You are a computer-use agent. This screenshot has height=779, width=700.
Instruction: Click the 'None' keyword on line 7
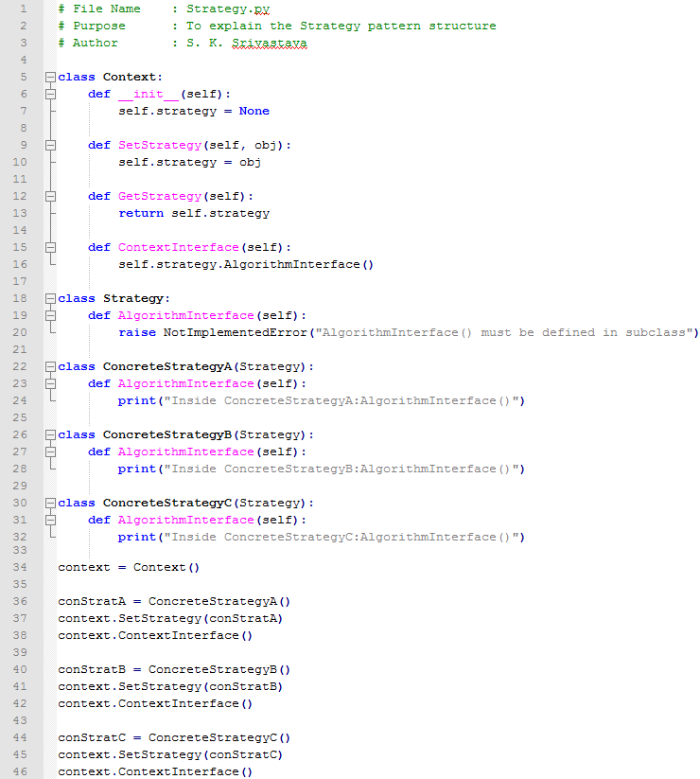[254, 112]
